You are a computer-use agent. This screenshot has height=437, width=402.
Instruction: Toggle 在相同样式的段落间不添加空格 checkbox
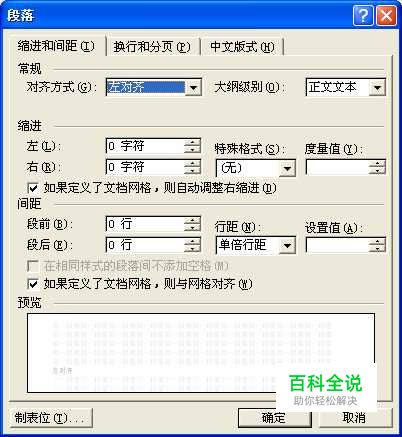(x=33, y=266)
